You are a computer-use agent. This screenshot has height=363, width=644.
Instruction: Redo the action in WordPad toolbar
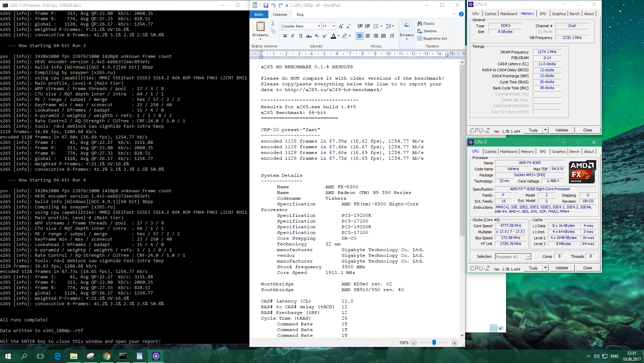[280, 5]
